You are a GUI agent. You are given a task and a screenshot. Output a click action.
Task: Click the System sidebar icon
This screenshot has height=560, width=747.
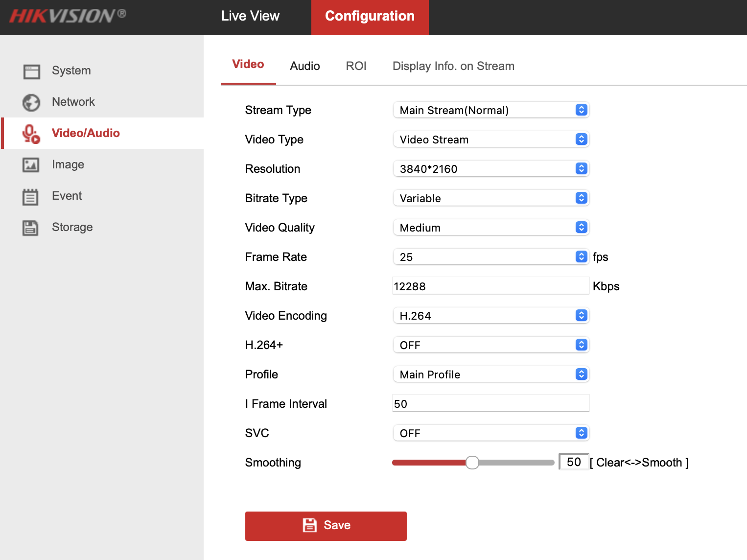(x=31, y=71)
